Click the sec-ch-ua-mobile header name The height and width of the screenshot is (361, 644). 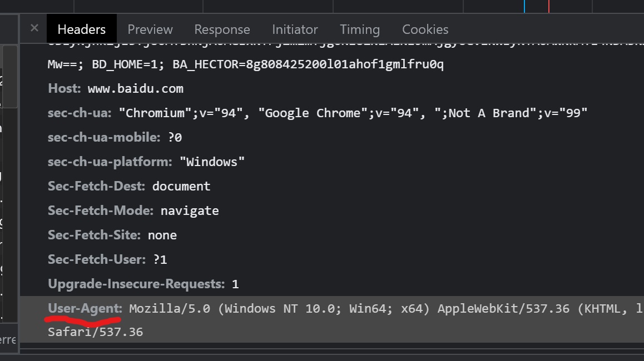104,137
